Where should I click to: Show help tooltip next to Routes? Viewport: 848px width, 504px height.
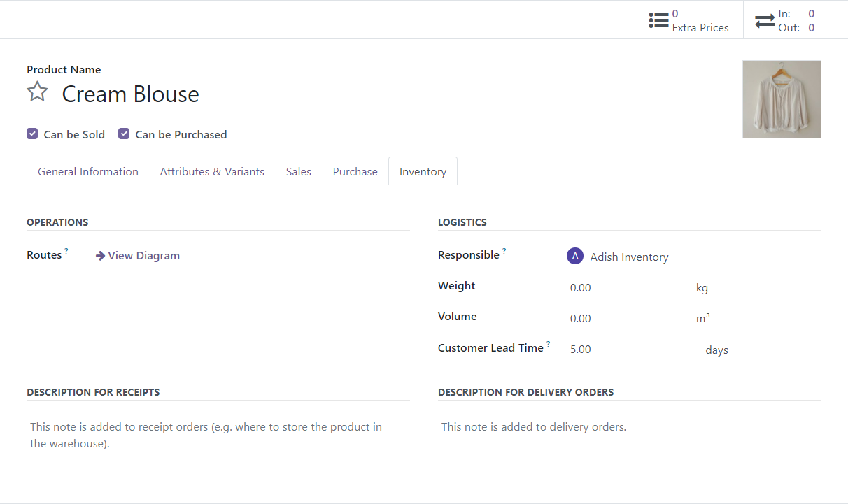[66, 251]
